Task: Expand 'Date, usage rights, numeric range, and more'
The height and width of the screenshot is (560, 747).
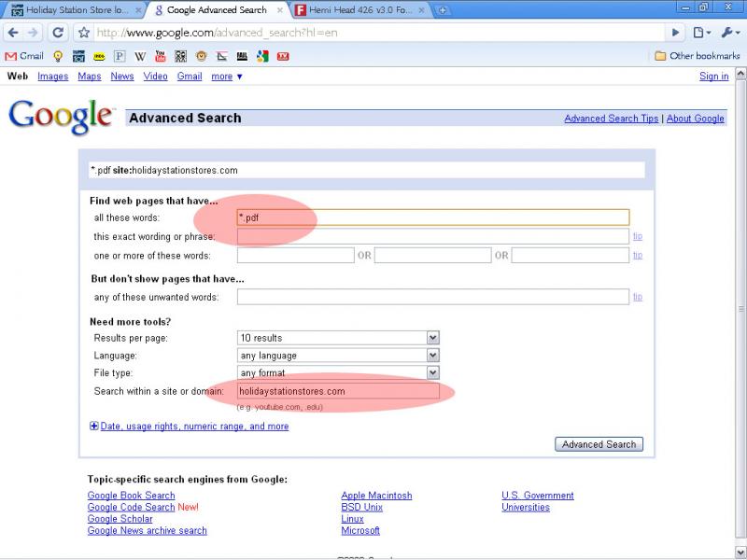Action: point(190,427)
